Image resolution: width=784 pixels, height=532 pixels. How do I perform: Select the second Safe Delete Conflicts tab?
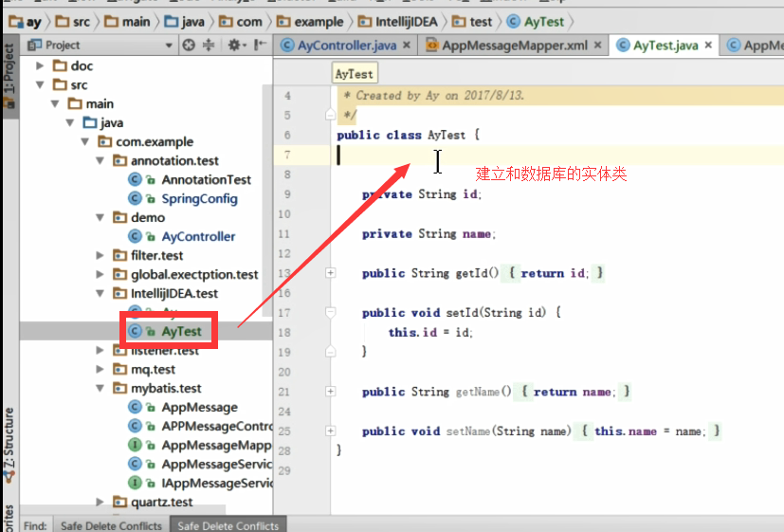[x=228, y=525]
